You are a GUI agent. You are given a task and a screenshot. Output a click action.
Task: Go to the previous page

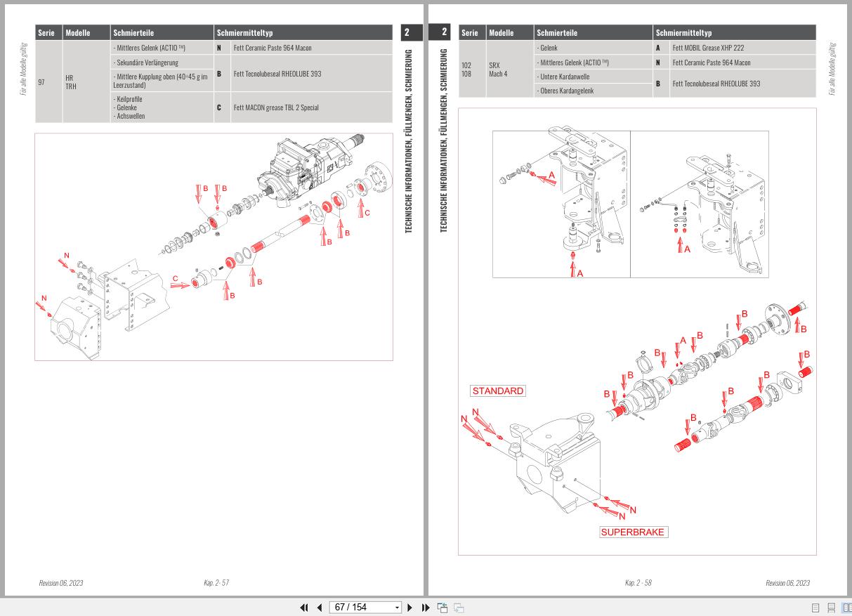coord(320,608)
